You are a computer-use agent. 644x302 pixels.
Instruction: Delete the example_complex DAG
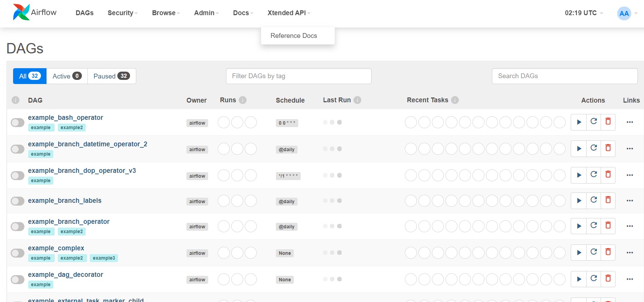608,252
